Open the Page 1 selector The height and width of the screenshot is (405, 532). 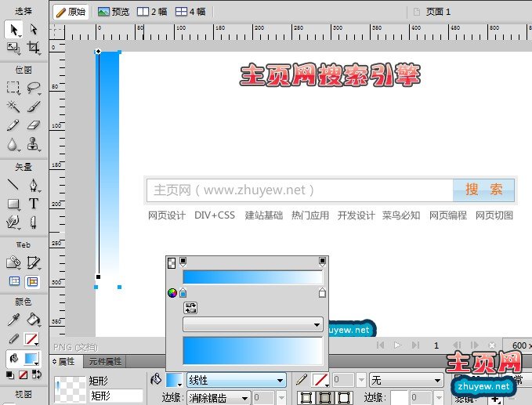point(432,12)
